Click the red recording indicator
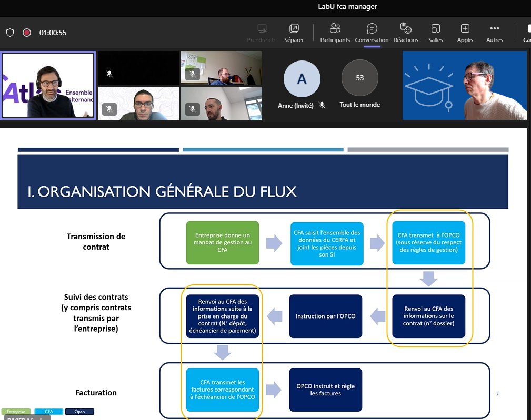This screenshot has width=531, height=420. pos(26,33)
